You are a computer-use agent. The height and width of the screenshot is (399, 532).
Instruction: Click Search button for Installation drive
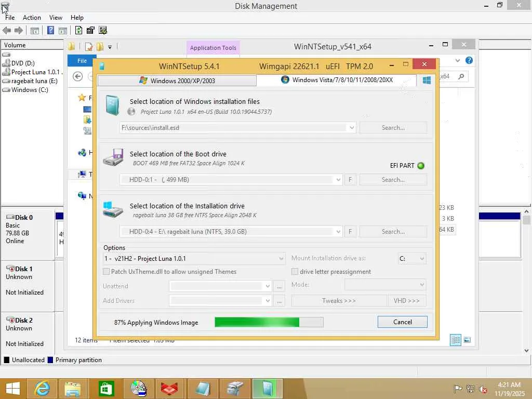(x=393, y=231)
